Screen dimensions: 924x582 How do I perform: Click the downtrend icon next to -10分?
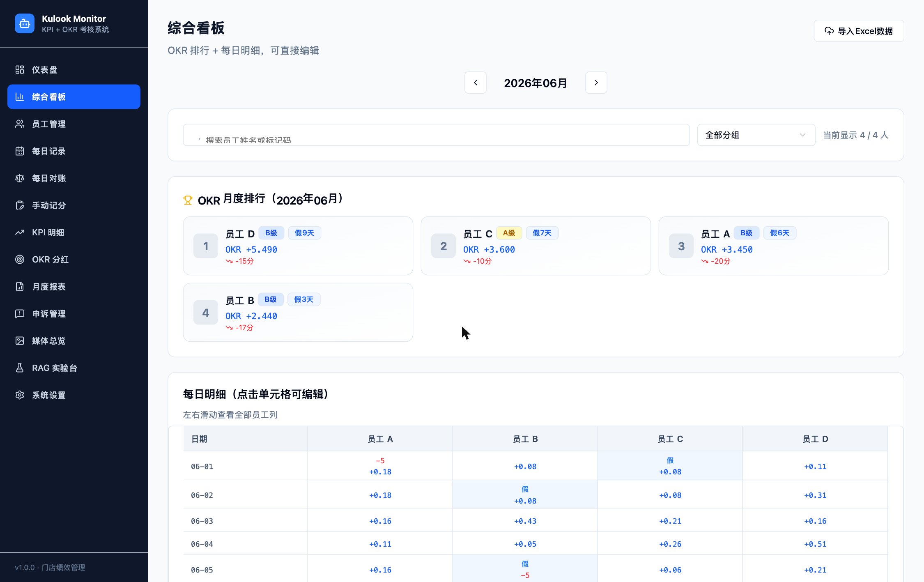(x=467, y=261)
